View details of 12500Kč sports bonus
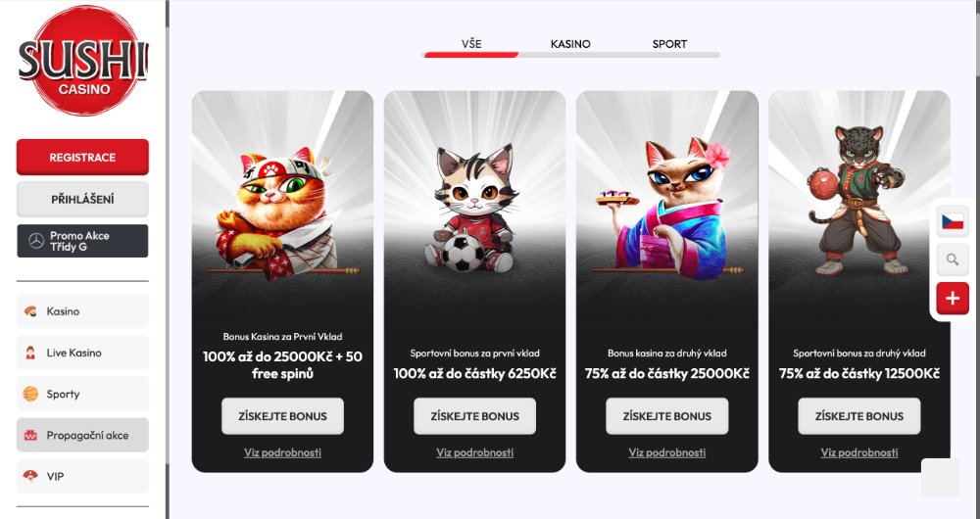 click(859, 452)
